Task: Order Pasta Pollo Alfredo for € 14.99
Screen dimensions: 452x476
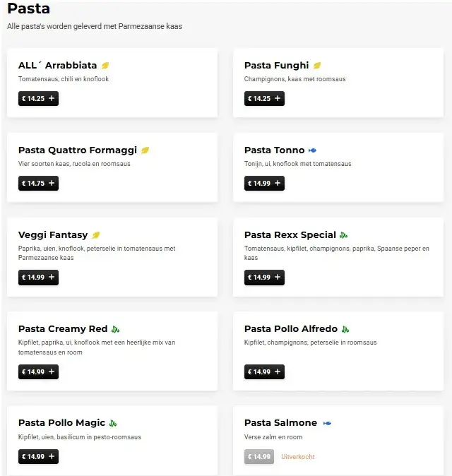Action: tap(264, 371)
